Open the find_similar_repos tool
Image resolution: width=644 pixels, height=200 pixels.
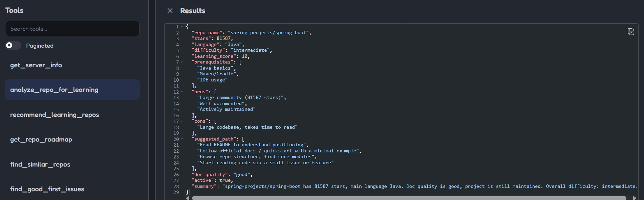coord(72,165)
